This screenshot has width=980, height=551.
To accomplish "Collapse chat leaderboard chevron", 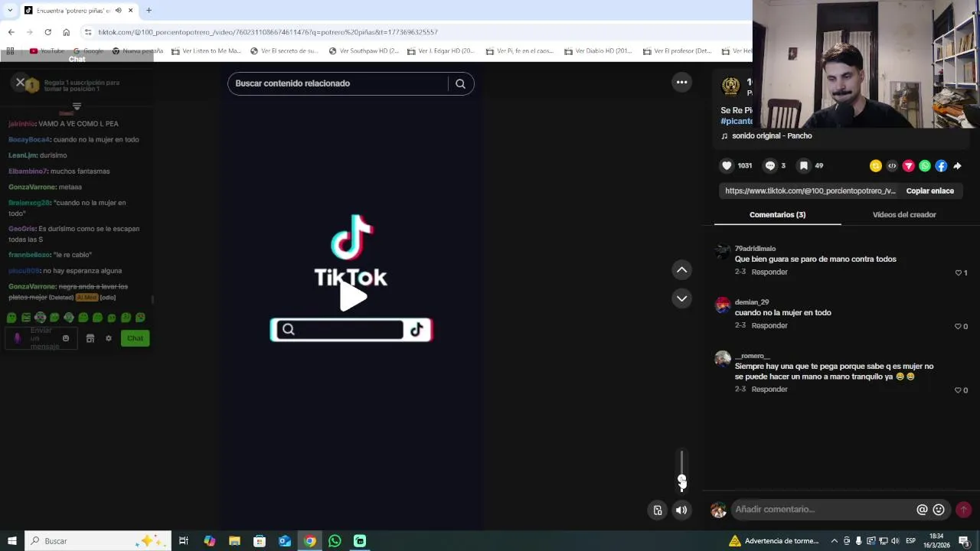I will pos(77,106).
